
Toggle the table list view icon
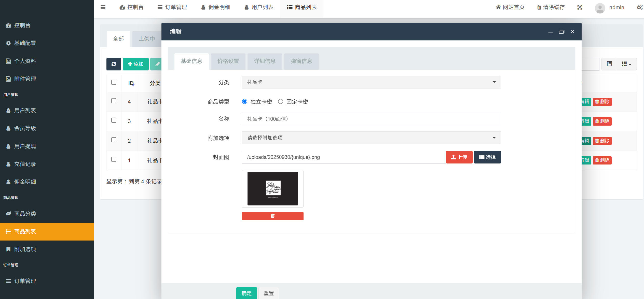click(609, 64)
